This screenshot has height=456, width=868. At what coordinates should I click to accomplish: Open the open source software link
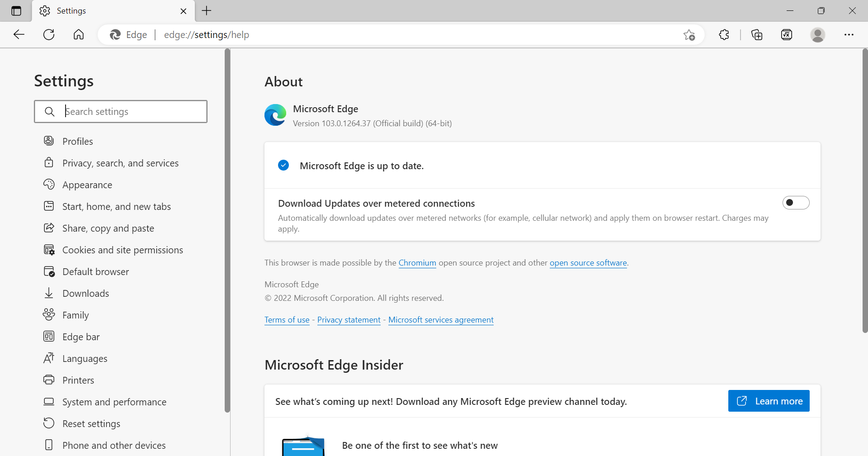pyautogui.click(x=588, y=263)
